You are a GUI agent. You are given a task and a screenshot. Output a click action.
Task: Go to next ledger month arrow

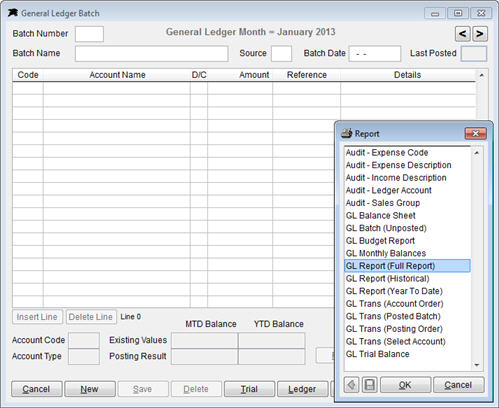tap(480, 34)
